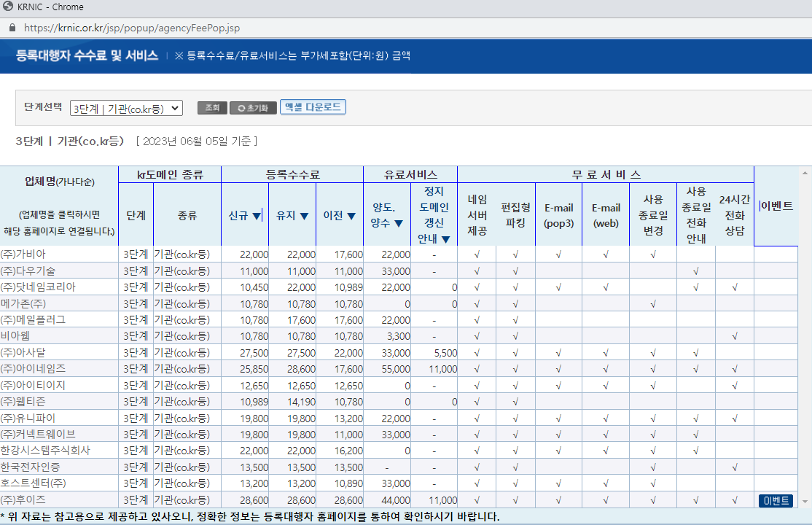Open (주)아사달 registrar link
Viewport: 812px width, 525px height.
[23, 352]
